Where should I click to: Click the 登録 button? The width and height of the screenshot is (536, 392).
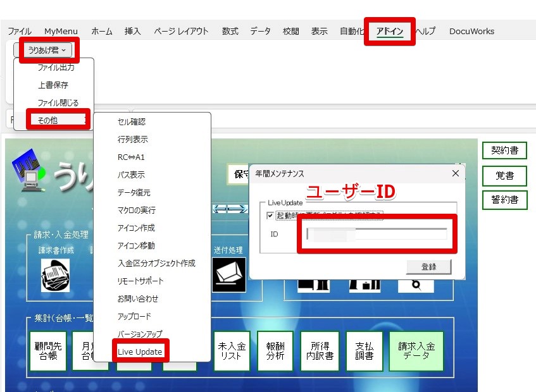(428, 267)
